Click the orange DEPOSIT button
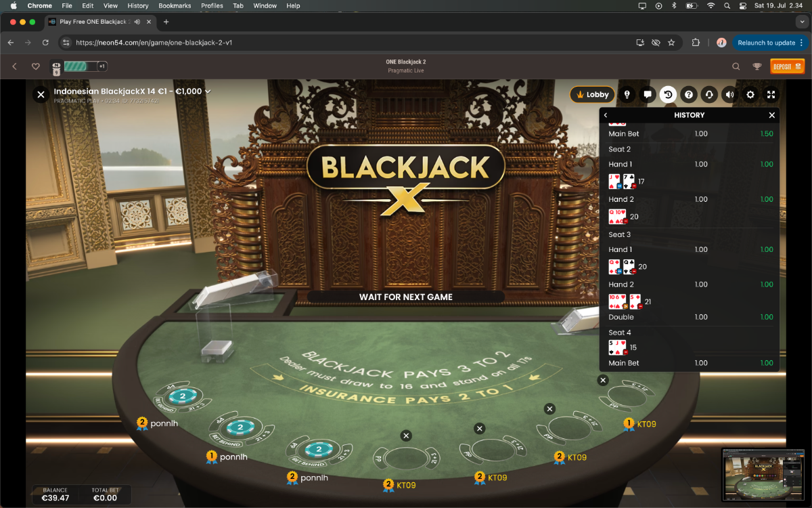The image size is (812, 508). tap(787, 66)
